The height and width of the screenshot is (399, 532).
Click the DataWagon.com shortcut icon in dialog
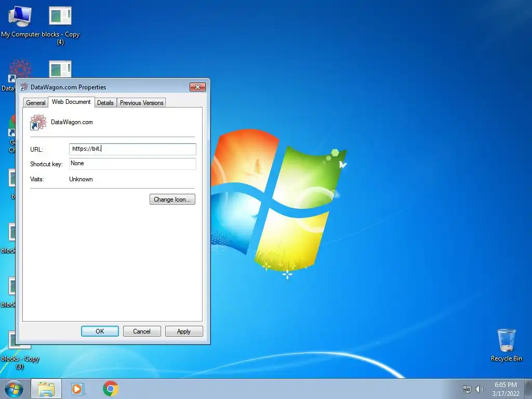pyautogui.click(x=38, y=122)
